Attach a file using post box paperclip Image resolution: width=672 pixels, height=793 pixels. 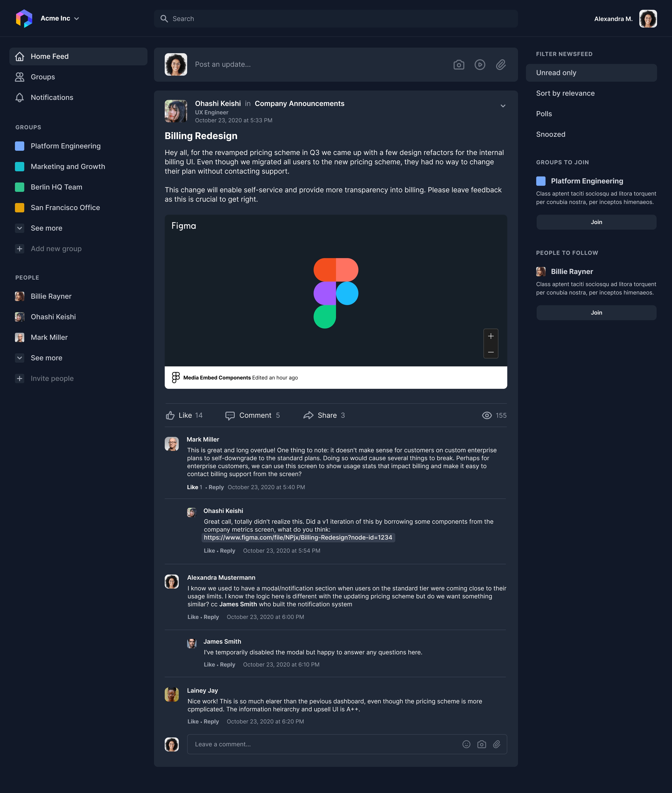click(x=500, y=65)
